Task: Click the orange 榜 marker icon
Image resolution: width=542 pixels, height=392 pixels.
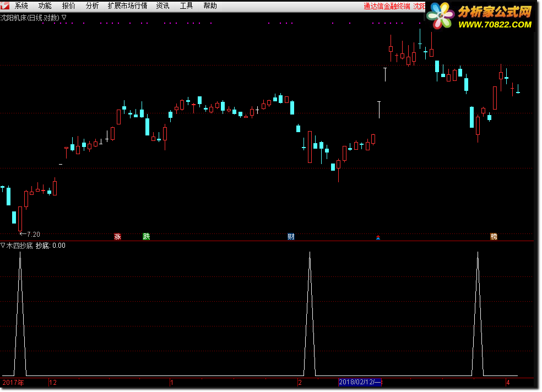Action: tap(494, 237)
